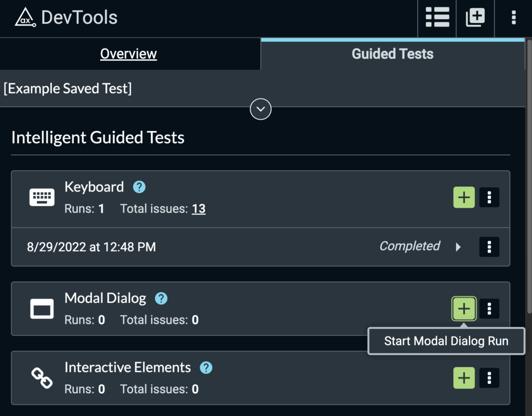Start a new Interactive Elements run
532x416 pixels.
pos(464,378)
